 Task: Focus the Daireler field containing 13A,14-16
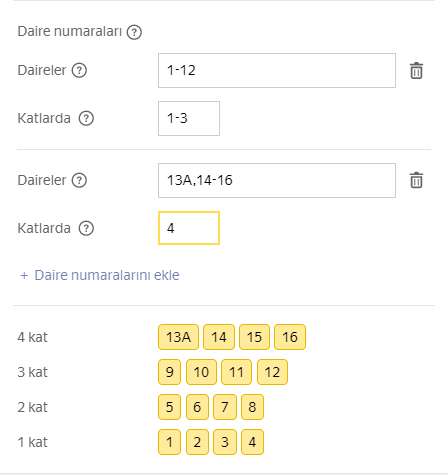click(277, 180)
